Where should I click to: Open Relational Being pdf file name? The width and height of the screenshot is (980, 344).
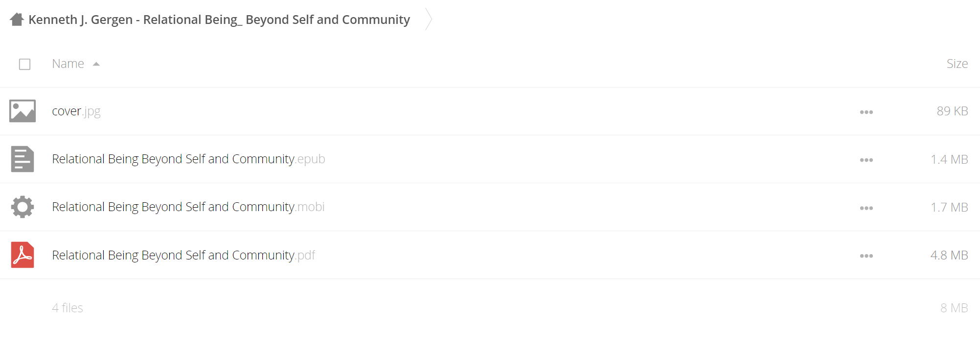pyautogui.click(x=183, y=255)
